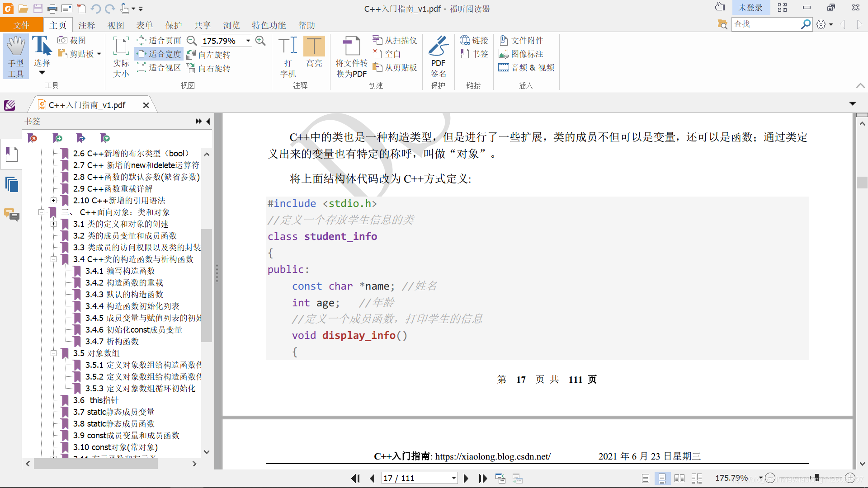Open the 注释 (Comment) ribbon tab
The height and width of the screenshot is (488, 868).
pyautogui.click(x=86, y=25)
